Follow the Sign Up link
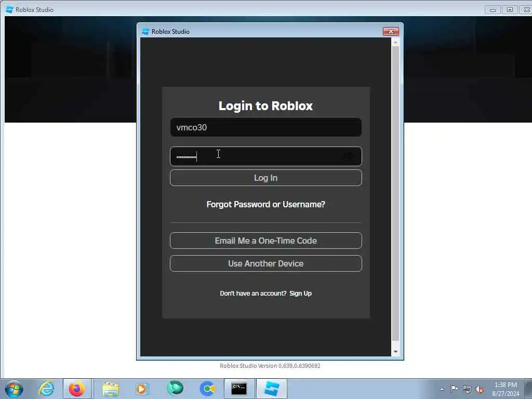This screenshot has width=532, height=399. [x=300, y=293]
